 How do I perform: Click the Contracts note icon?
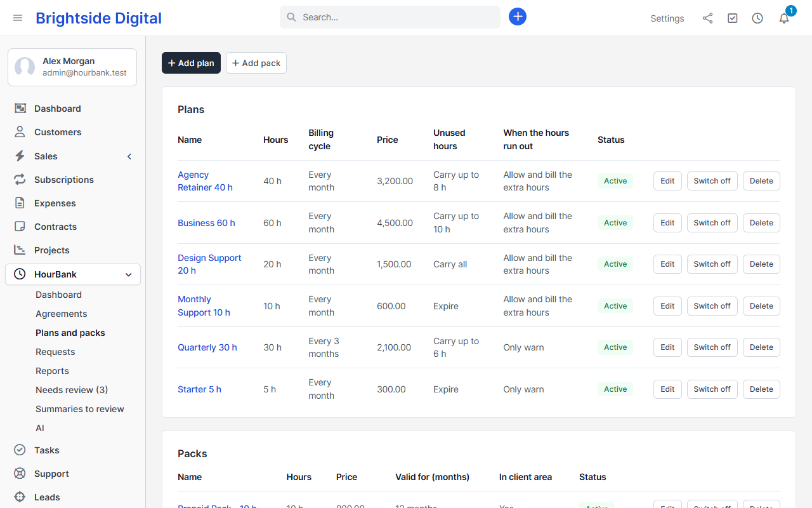pyautogui.click(x=20, y=227)
